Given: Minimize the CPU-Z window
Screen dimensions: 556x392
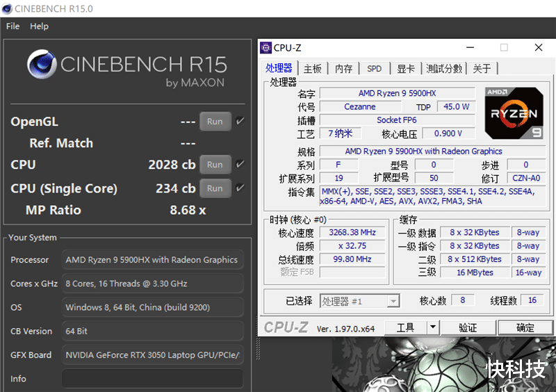Looking at the screenshot, I should (471, 47).
